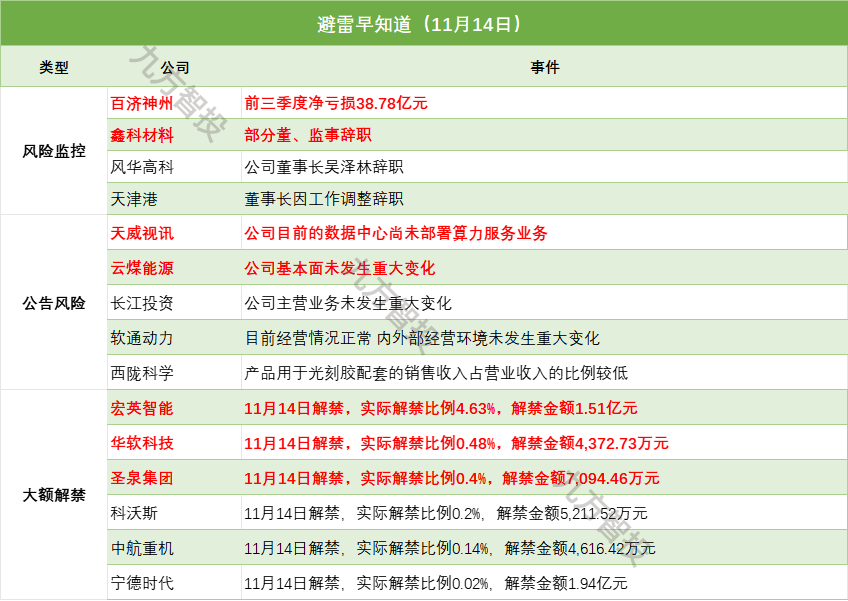The width and height of the screenshot is (848, 601).
Task: Click event 目前经营情况正常 内外部经营环境
Action: coord(422,338)
